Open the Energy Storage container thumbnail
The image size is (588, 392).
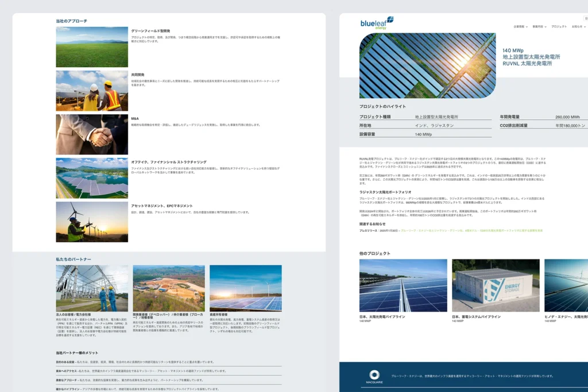click(496, 285)
